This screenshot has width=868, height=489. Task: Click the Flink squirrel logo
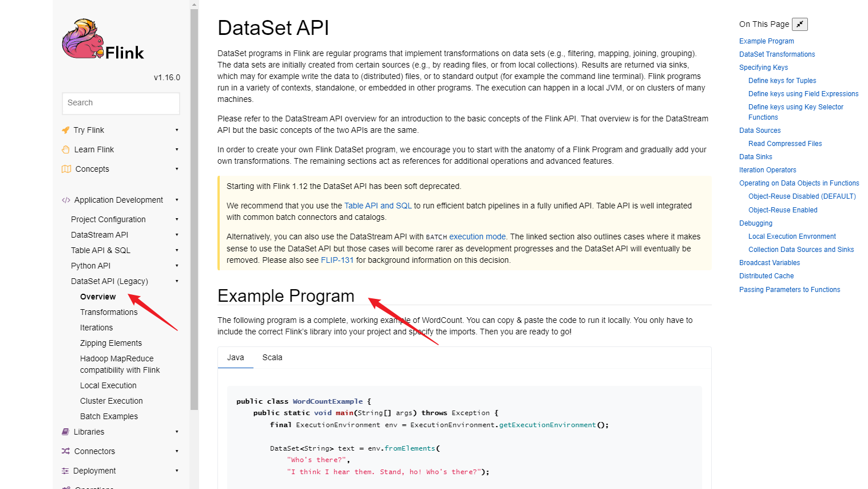103,39
